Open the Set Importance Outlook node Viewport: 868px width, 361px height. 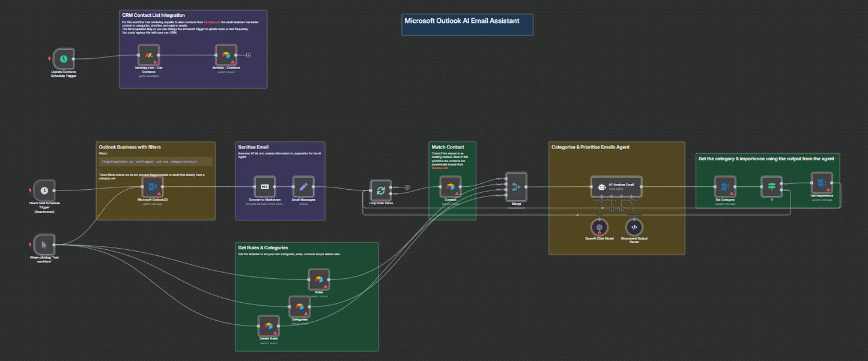(x=821, y=183)
